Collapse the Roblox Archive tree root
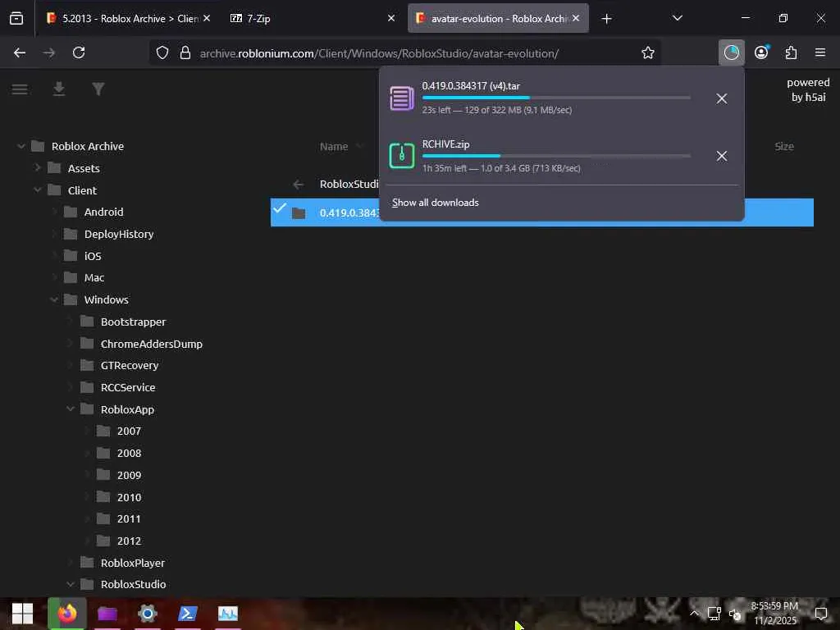Image resolution: width=840 pixels, height=630 pixels. click(x=21, y=146)
